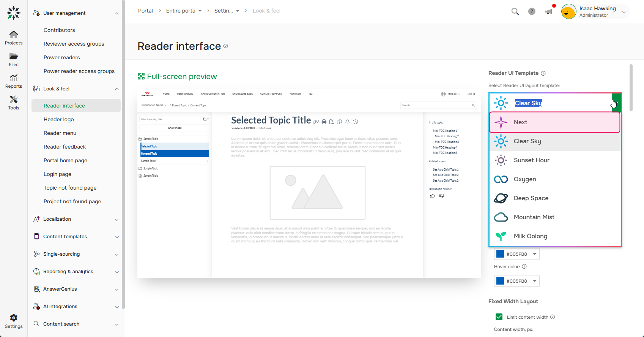This screenshot has height=337, width=644.
Task: Go to Portal breadcrumb link
Action: [x=145, y=11]
